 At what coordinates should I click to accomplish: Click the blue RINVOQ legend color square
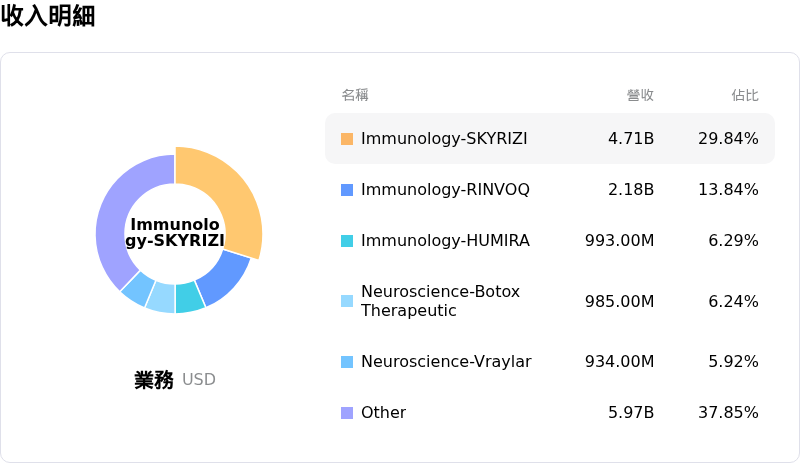pyautogui.click(x=347, y=190)
